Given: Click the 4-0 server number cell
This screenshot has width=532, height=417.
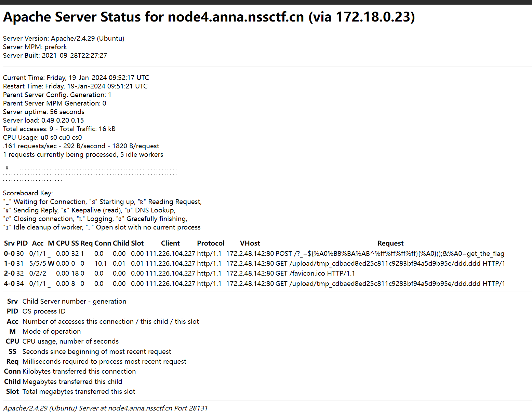Looking at the screenshot, I should (9, 283).
